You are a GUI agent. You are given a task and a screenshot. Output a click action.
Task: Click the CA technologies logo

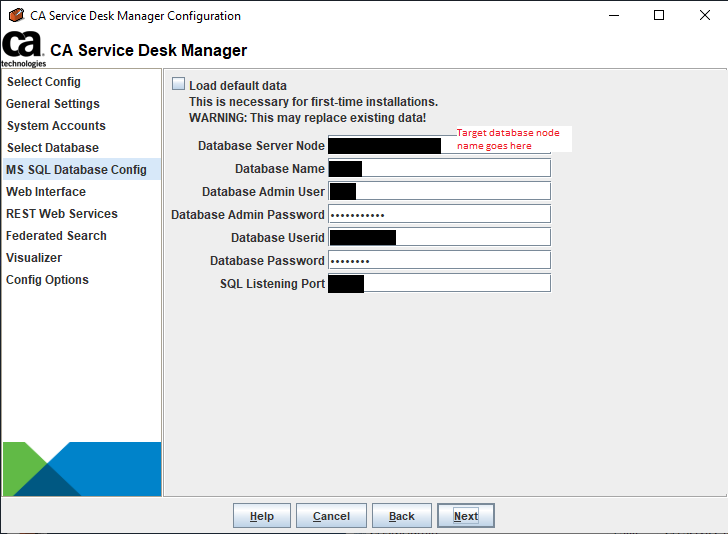click(23, 49)
